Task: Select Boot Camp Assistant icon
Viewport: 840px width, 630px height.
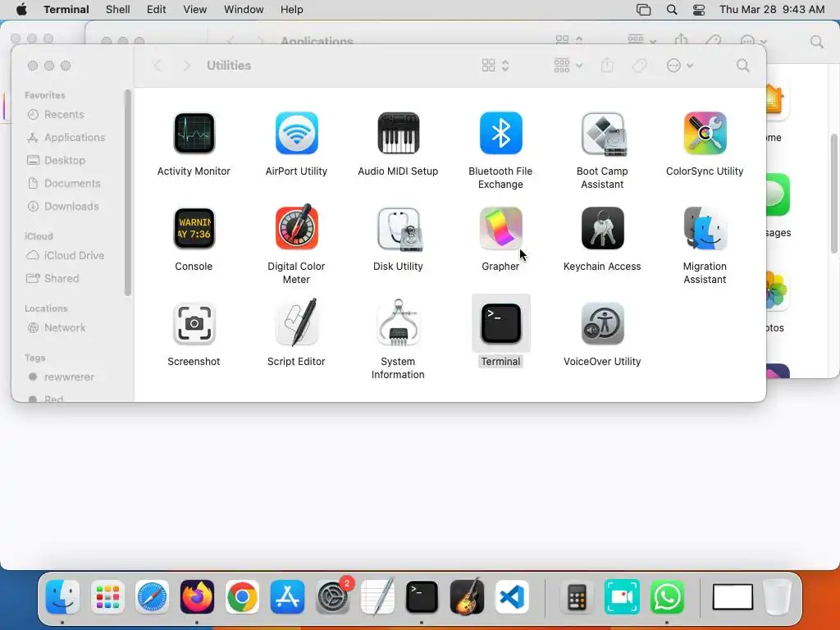Action: [x=603, y=134]
